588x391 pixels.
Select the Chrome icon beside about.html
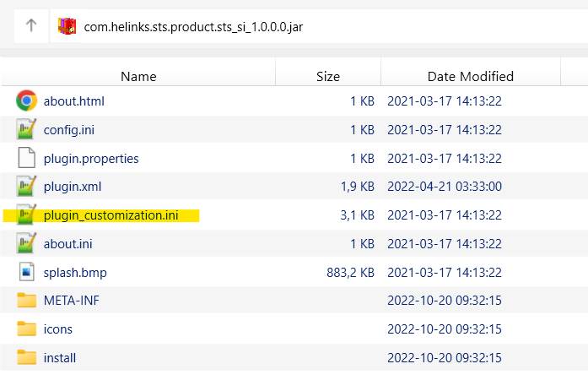[27, 101]
